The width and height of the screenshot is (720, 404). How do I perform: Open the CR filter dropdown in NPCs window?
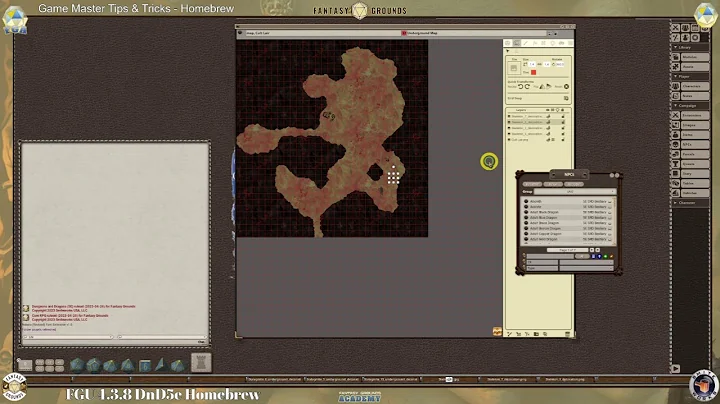click(587, 263)
